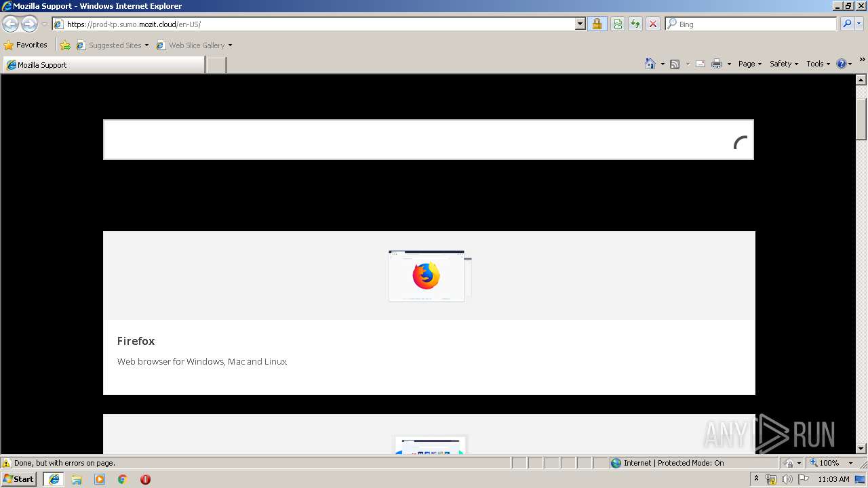The height and width of the screenshot is (488, 868).
Task: Open search provider dropdown arrow
Action: 859,24
